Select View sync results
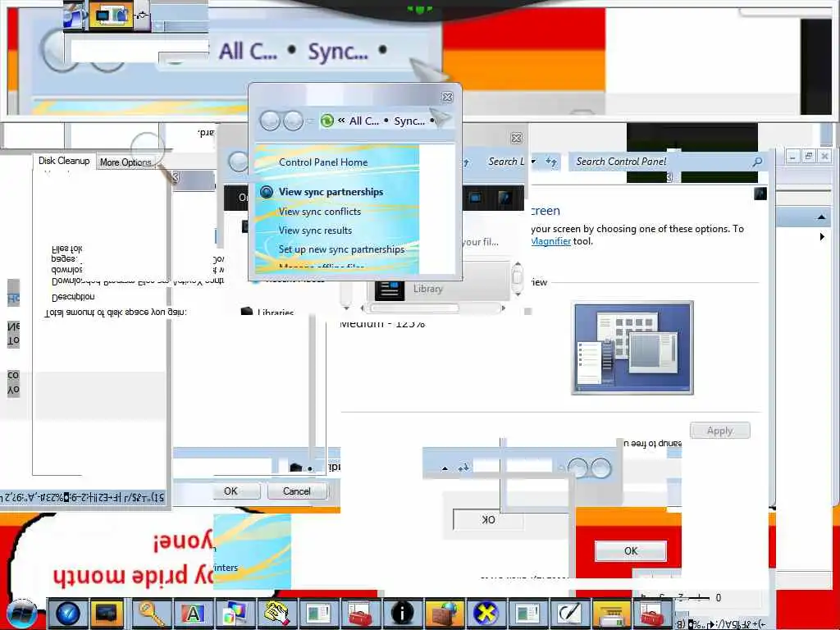 [315, 231]
